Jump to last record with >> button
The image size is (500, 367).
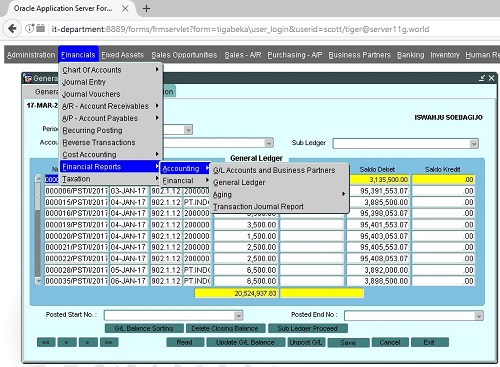pyautogui.click(x=109, y=342)
